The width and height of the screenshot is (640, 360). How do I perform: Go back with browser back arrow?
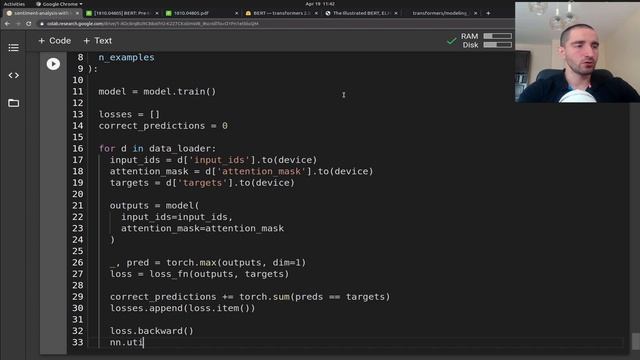click(x=7, y=24)
